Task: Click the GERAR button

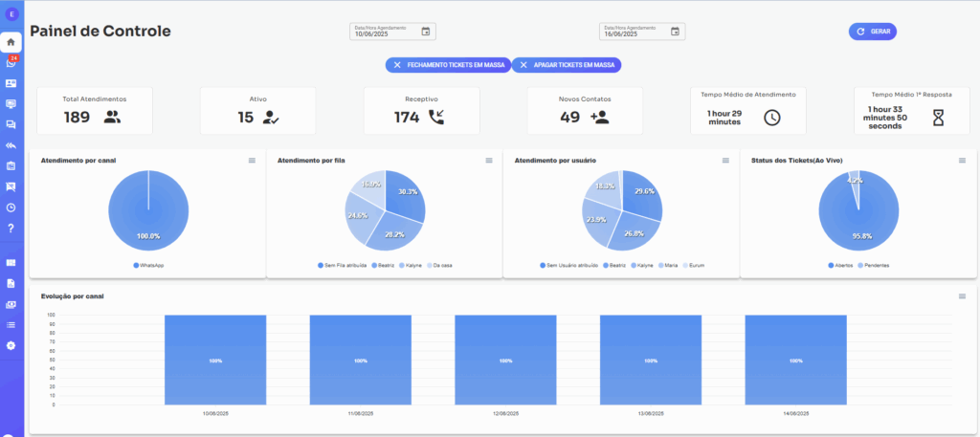Action: click(x=872, y=32)
